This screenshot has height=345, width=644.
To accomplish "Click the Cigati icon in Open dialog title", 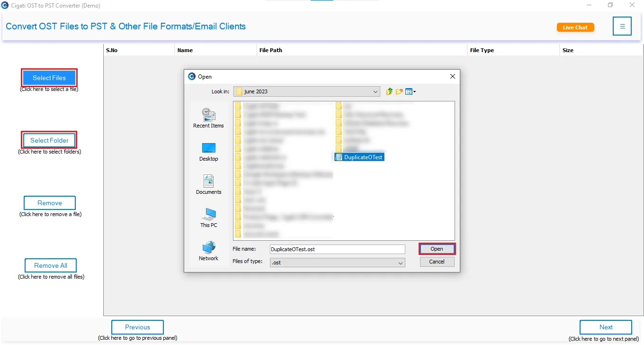I will click(x=192, y=76).
